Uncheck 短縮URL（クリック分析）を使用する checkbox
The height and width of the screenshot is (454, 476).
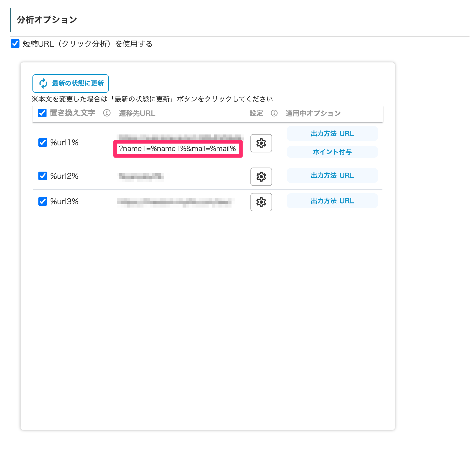pyautogui.click(x=15, y=44)
